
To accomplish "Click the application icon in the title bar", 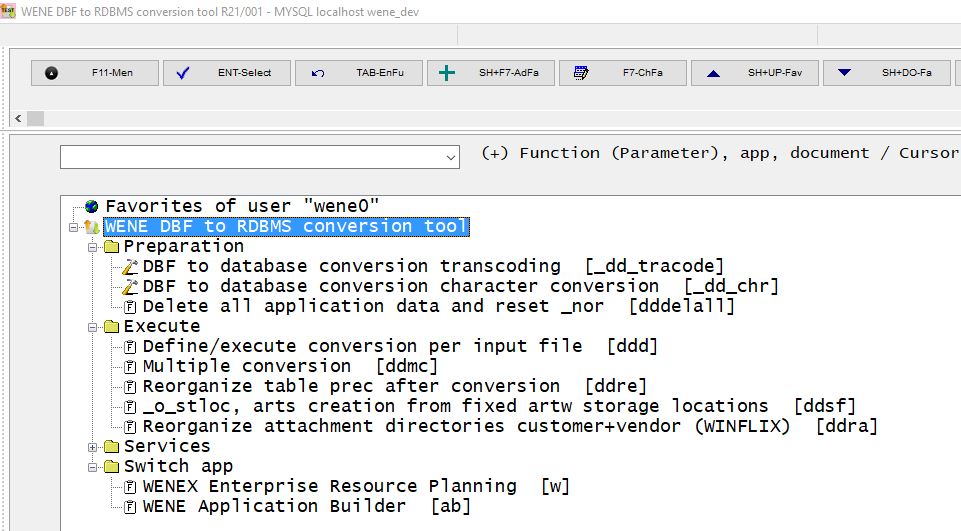I will 8,11.
